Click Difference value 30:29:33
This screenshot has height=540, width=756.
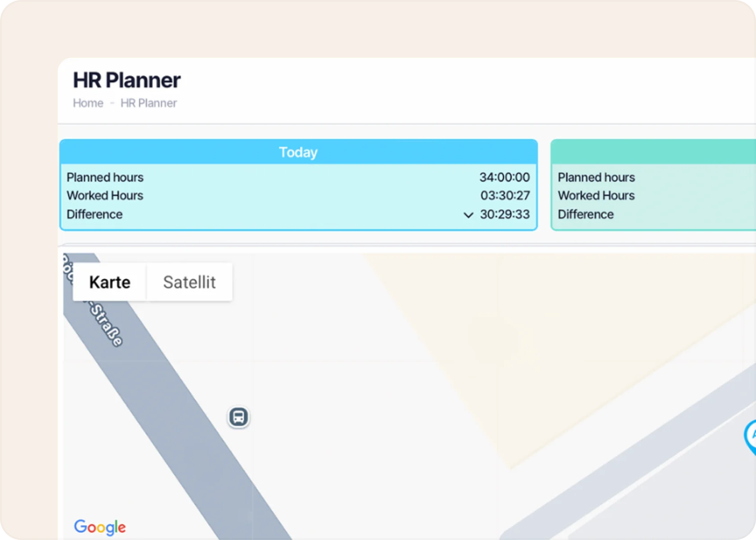point(505,214)
